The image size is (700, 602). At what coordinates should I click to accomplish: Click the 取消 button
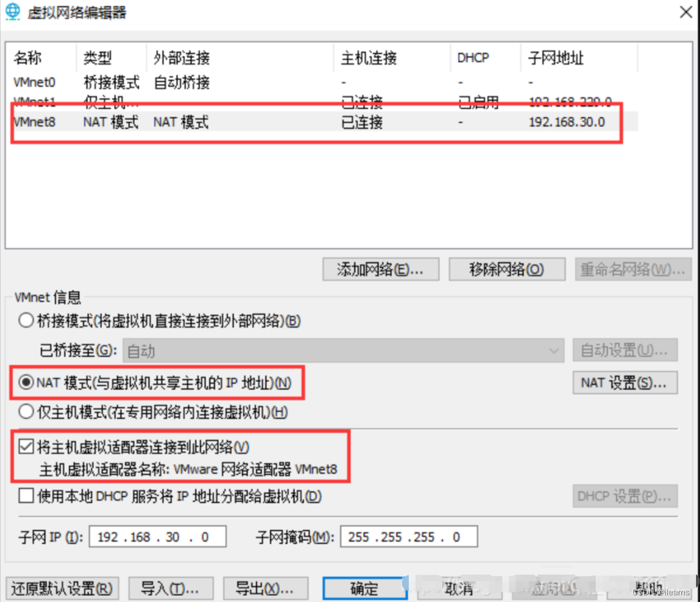point(460,589)
